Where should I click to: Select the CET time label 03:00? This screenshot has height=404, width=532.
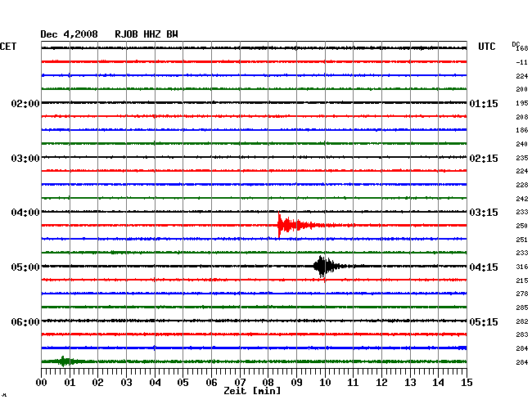[25, 159]
